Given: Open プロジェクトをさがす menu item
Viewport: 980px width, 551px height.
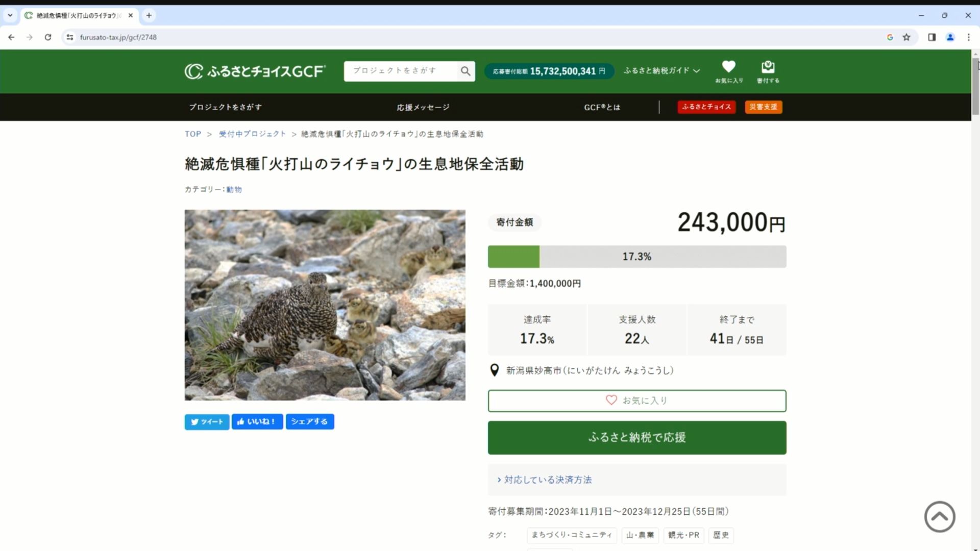Looking at the screenshot, I should pos(225,107).
